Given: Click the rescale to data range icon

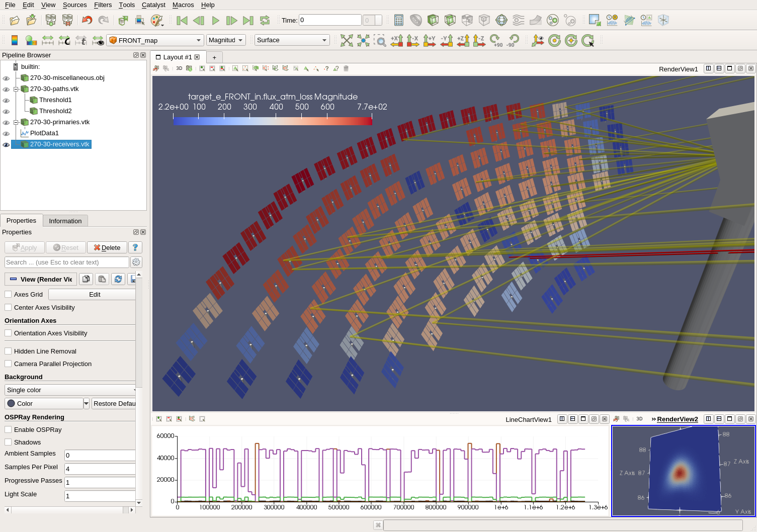Looking at the screenshot, I should point(48,41).
